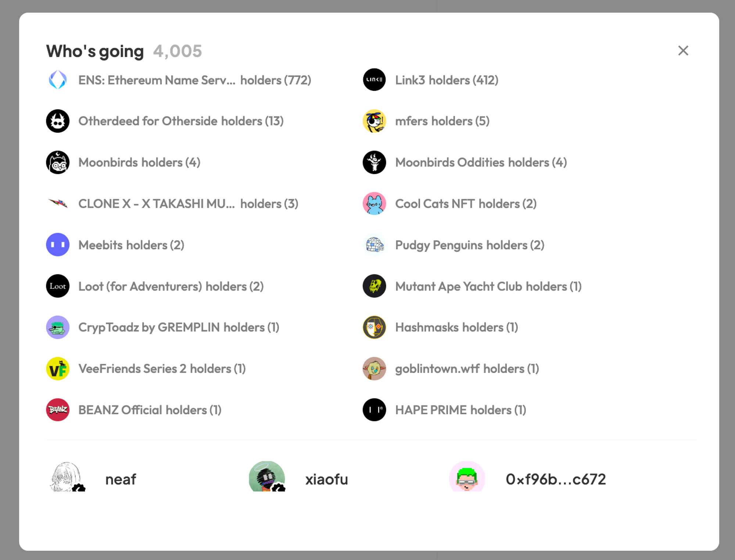Open Mutant Ape Yacht Club holders link
Screen dimensions: 735x560
tap(488, 286)
